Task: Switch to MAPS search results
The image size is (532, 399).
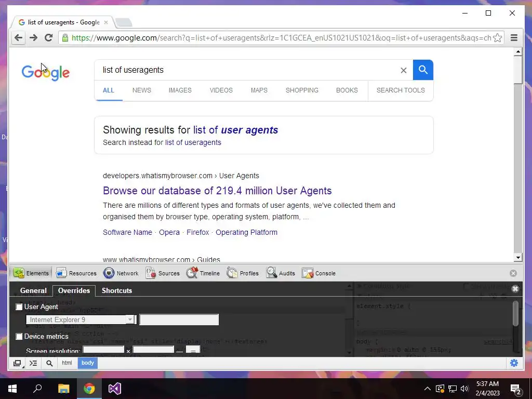Action: 259,90
